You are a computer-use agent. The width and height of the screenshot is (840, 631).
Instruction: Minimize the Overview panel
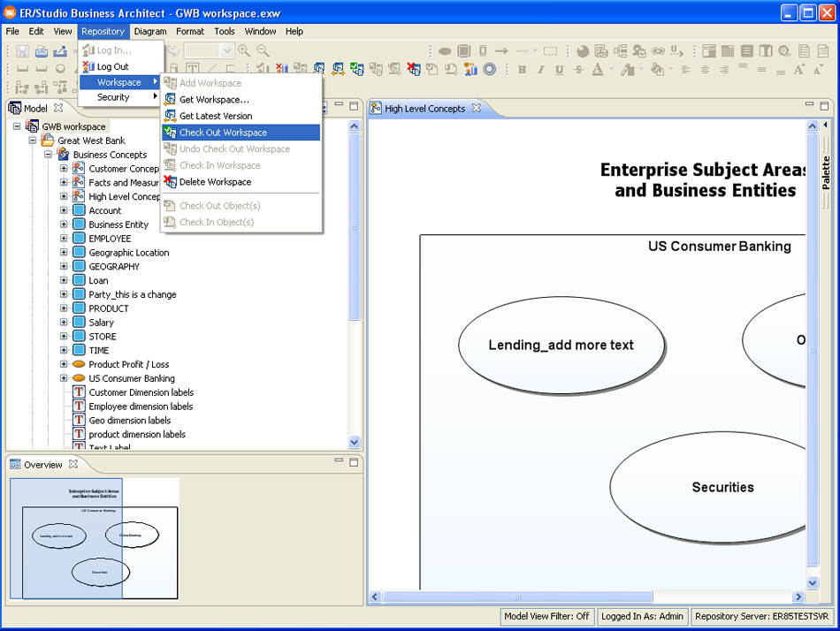tap(339, 460)
